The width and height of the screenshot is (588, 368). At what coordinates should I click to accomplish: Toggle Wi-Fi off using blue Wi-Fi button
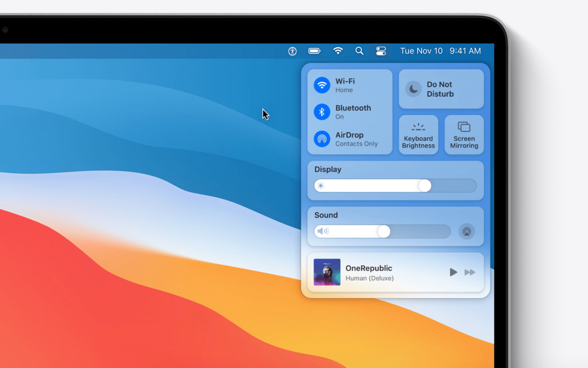click(x=322, y=85)
